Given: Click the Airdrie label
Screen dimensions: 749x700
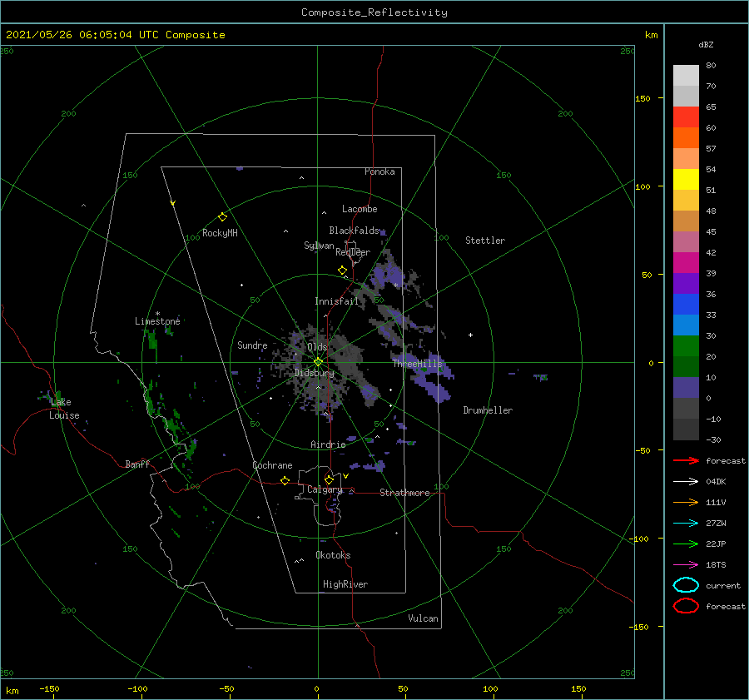Looking at the screenshot, I should click(328, 444).
